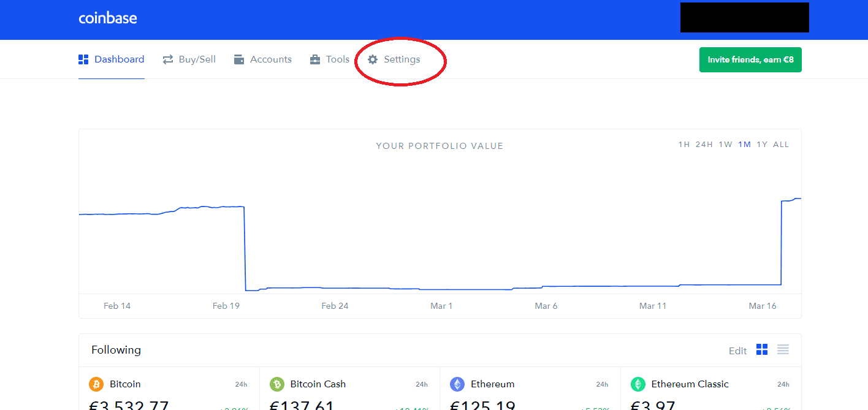Click the Ethereum diamond icon
Viewport: 868px width, 410px height.
(457, 384)
